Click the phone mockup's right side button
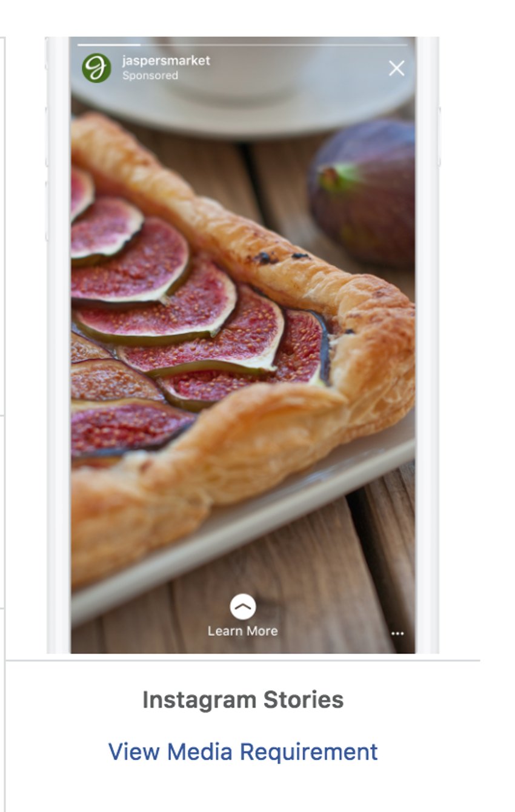 coord(440,136)
